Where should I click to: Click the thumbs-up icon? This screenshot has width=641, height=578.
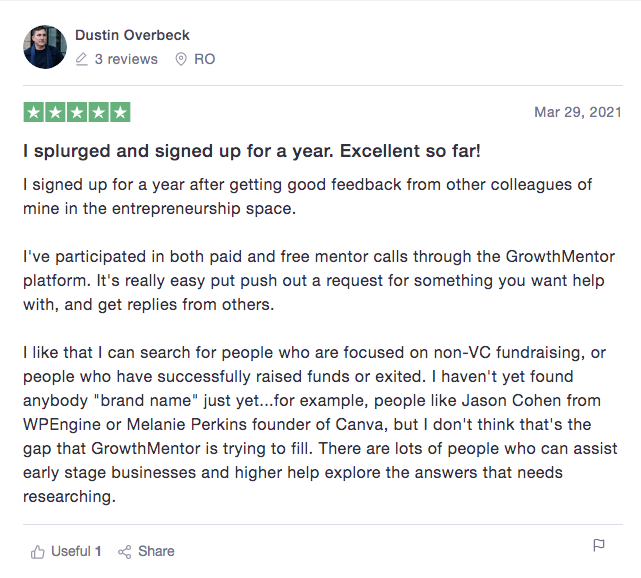38,552
